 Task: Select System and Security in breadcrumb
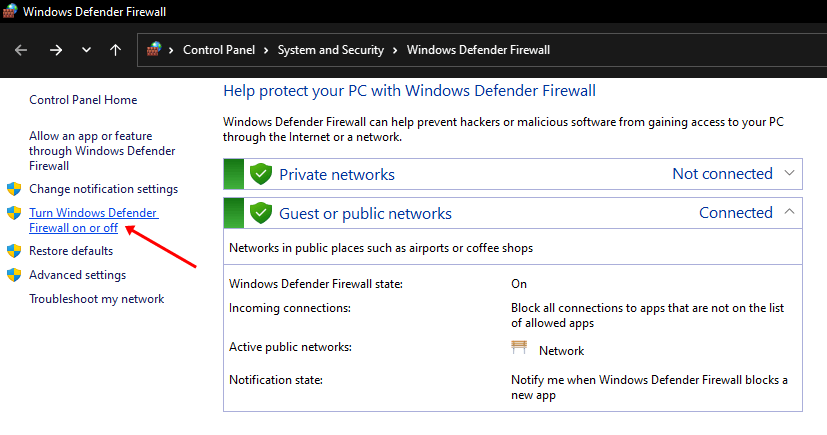(332, 50)
